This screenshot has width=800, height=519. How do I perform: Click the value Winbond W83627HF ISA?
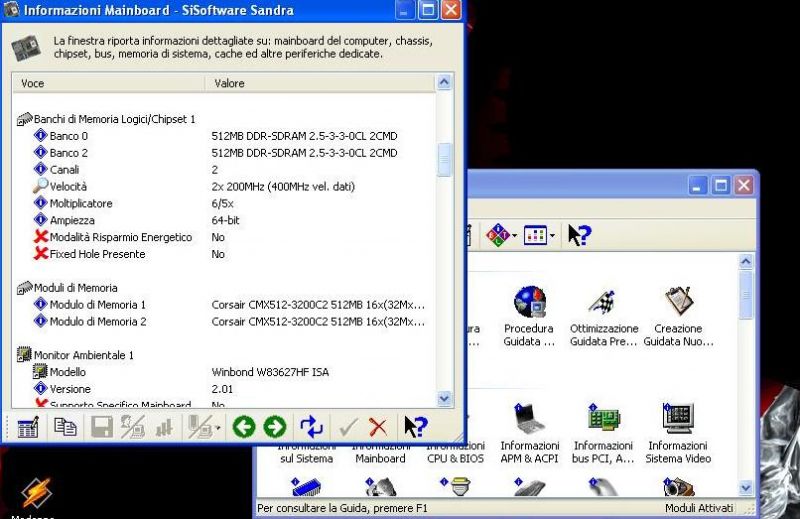[270, 372]
